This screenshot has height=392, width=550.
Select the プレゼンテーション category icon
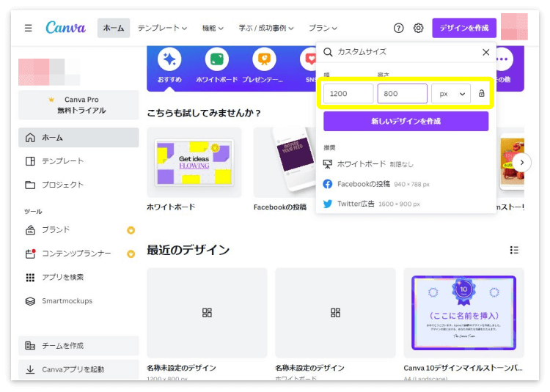[x=264, y=59]
